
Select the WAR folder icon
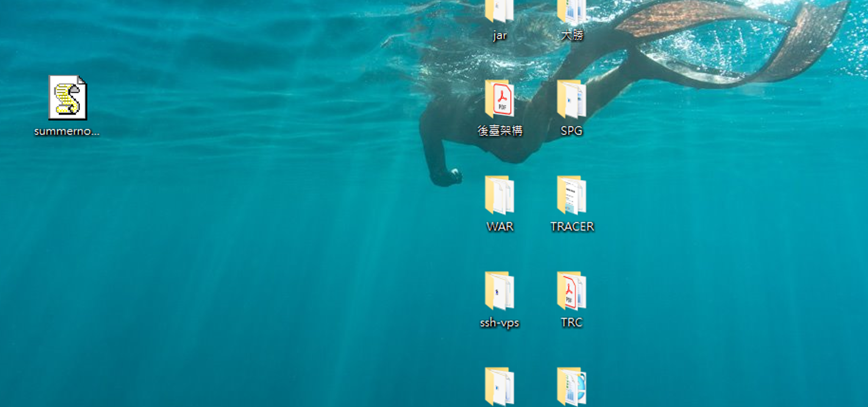tap(499, 195)
